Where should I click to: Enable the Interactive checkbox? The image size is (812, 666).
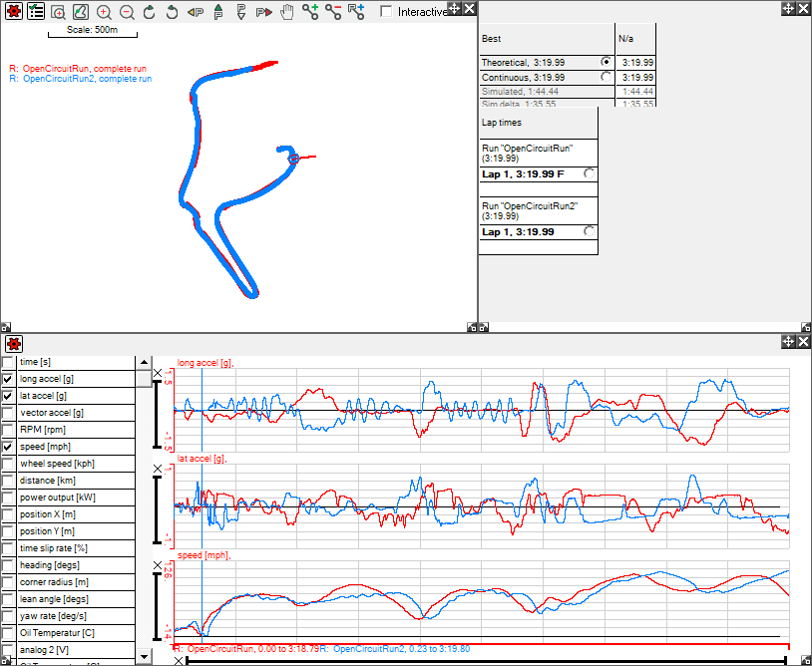click(x=386, y=12)
